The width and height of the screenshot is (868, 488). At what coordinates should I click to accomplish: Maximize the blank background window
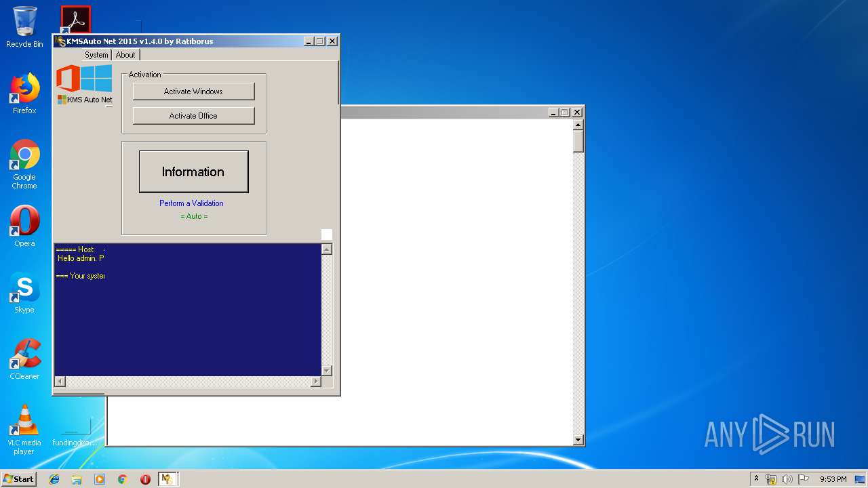(x=565, y=113)
